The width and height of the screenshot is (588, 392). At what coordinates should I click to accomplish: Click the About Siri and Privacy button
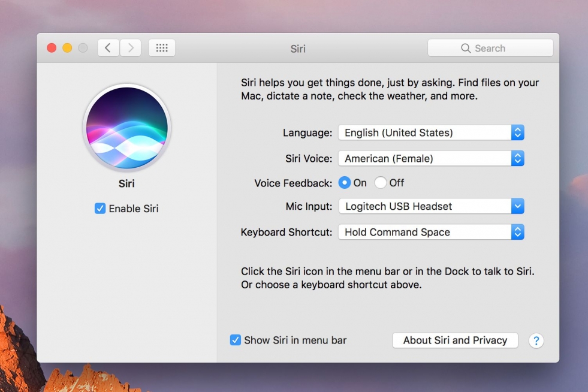[455, 340]
